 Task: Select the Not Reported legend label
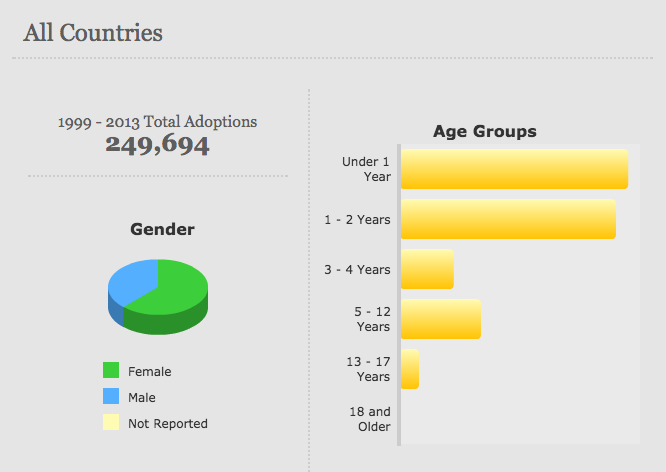click(168, 424)
